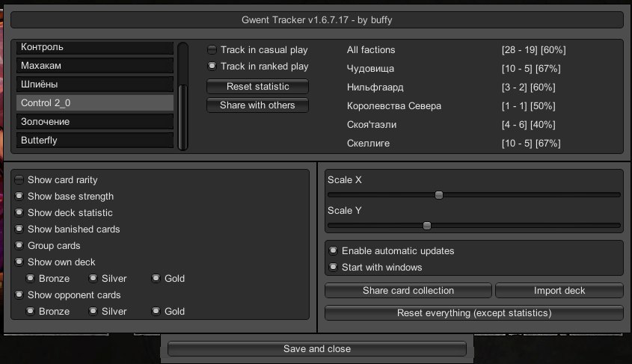The image size is (632, 364).
Task: Toggle Show banished cards checkbox
Action: [19, 229]
